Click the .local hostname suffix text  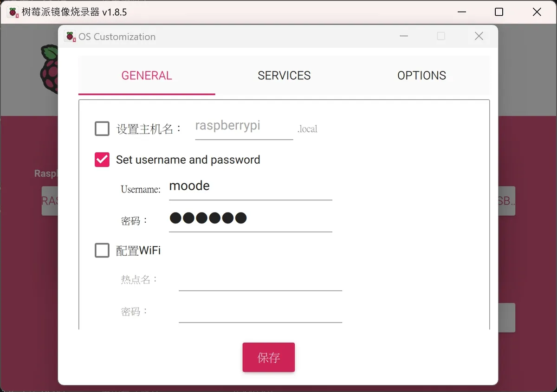click(x=307, y=129)
